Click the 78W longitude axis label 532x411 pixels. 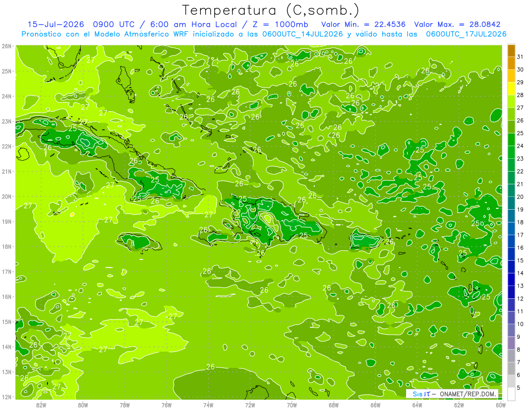[125, 405]
